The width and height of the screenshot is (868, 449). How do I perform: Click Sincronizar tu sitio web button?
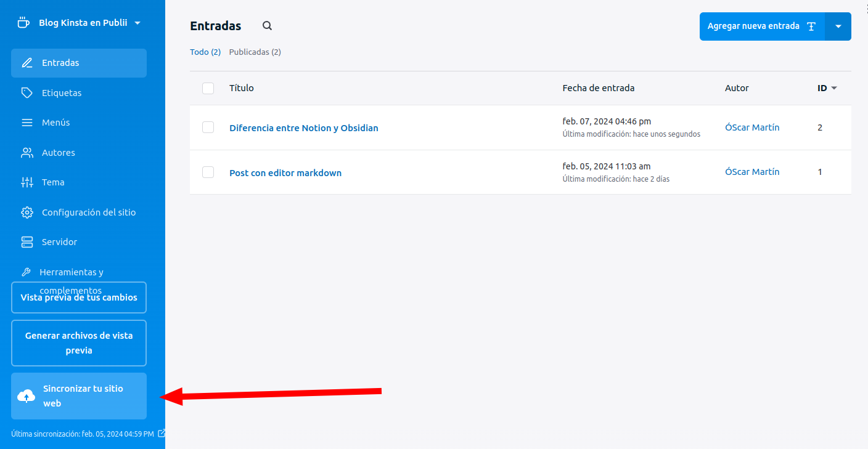[x=79, y=396]
